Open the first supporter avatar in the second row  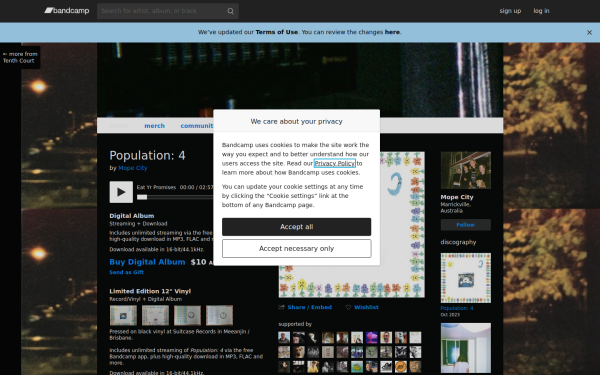pos(284,352)
